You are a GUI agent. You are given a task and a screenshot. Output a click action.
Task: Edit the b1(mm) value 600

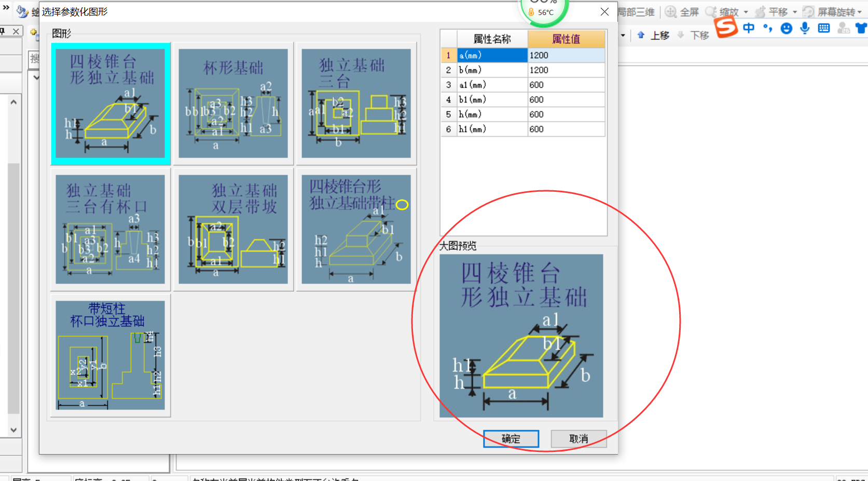[x=566, y=100]
